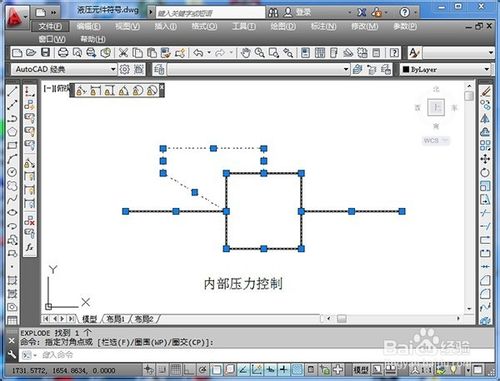This screenshot has height=381, width=500.
Task: Click the ViewCube top face
Action: (x=436, y=107)
